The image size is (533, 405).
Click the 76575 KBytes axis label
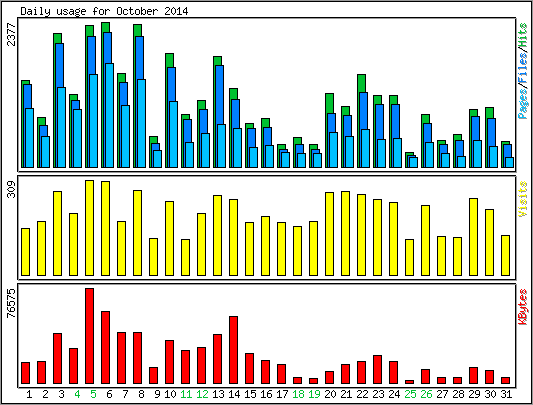click(12, 303)
